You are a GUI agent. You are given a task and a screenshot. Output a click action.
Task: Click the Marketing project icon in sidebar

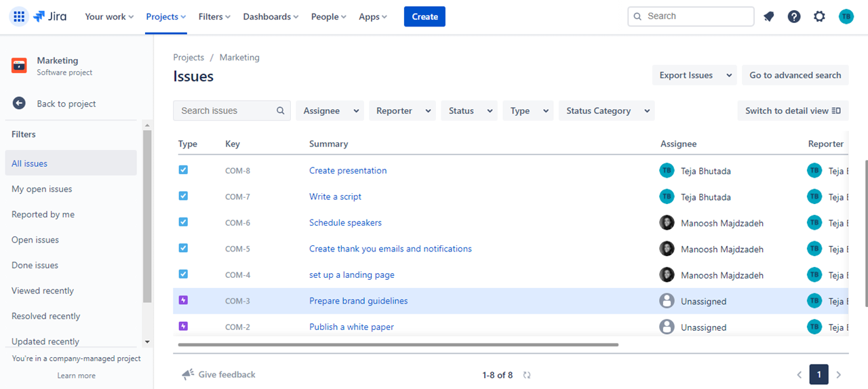click(x=19, y=66)
